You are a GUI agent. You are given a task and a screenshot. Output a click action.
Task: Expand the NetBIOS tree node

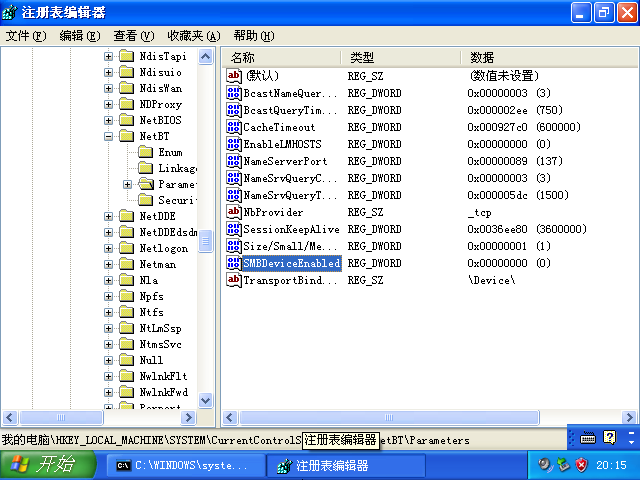tap(108, 120)
